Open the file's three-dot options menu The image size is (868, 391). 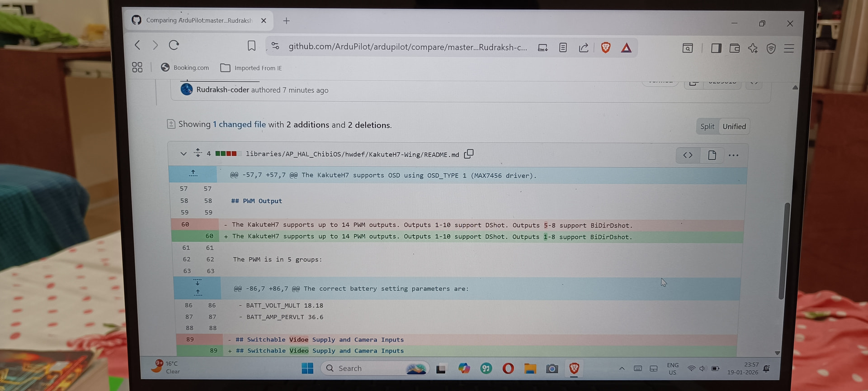pos(733,155)
